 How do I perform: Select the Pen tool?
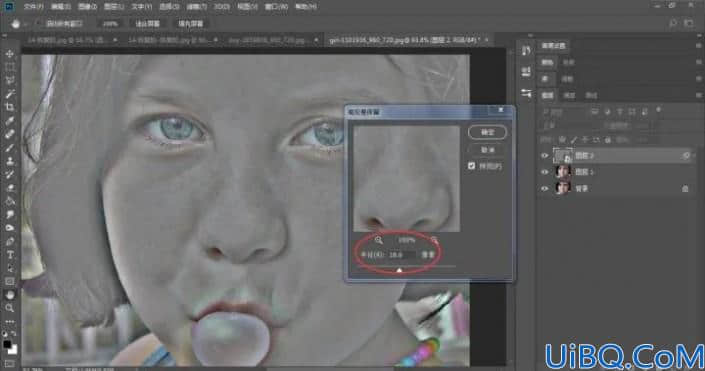click(9, 241)
